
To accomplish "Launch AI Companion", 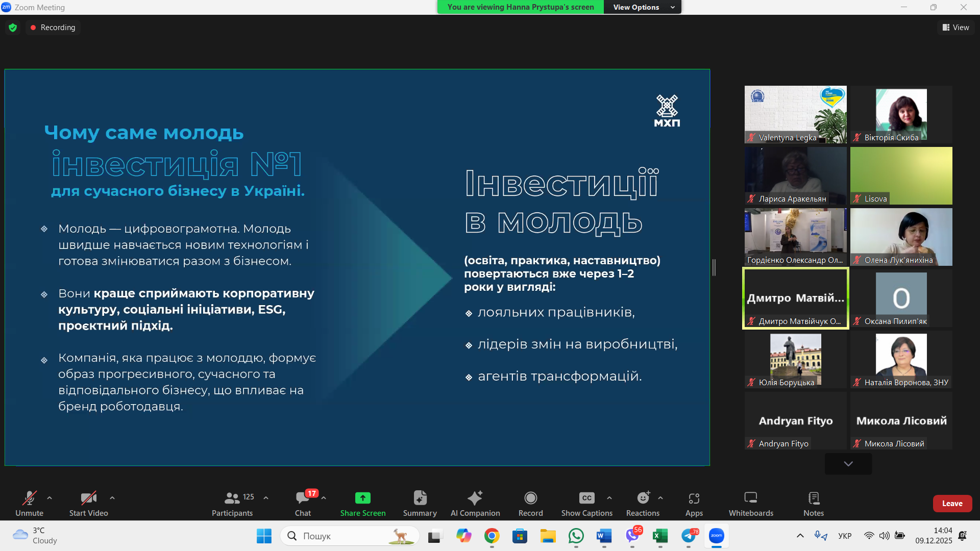I will coord(475,503).
